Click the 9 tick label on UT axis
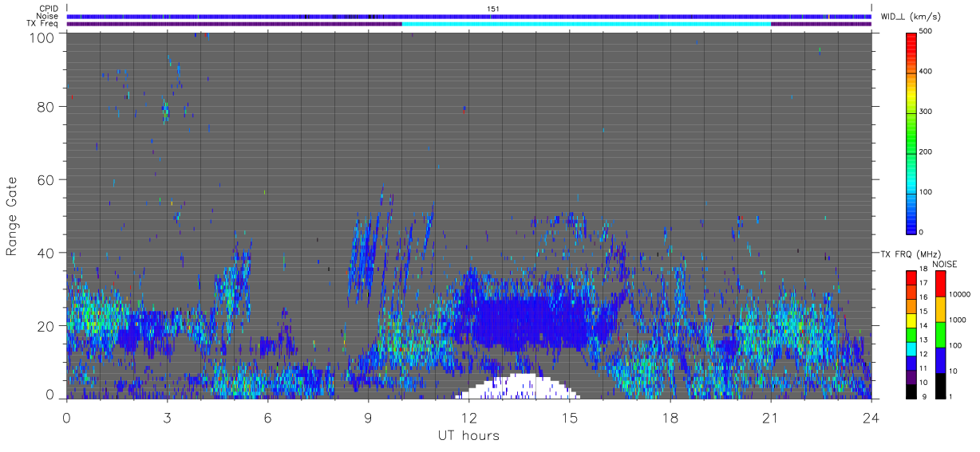 369,417
